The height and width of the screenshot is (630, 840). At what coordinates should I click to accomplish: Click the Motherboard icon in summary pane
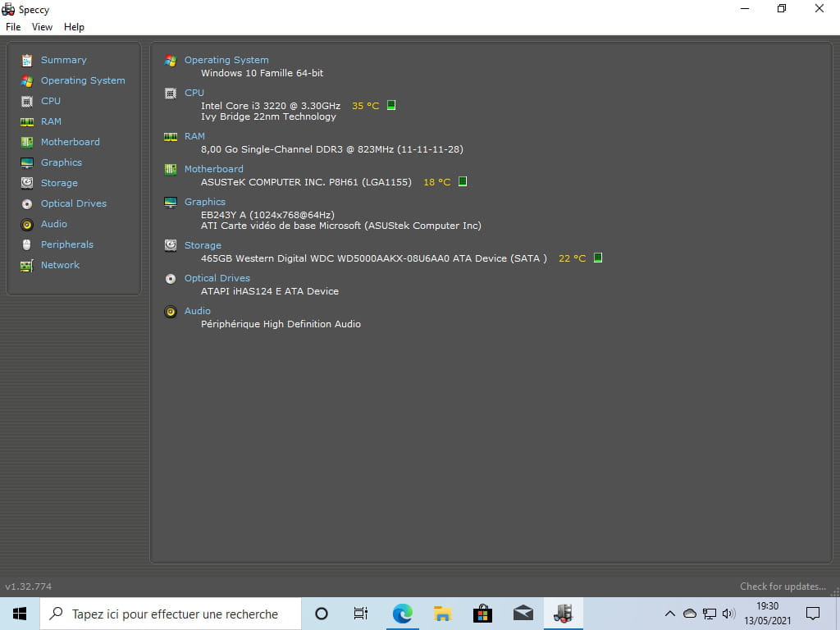click(x=171, y=170)
